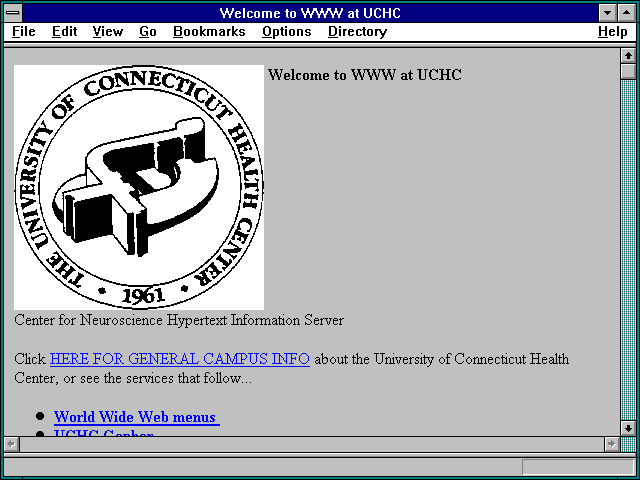
Task: Click the Welcome to WWW at UCHC title bar
Action: point(310,13)
